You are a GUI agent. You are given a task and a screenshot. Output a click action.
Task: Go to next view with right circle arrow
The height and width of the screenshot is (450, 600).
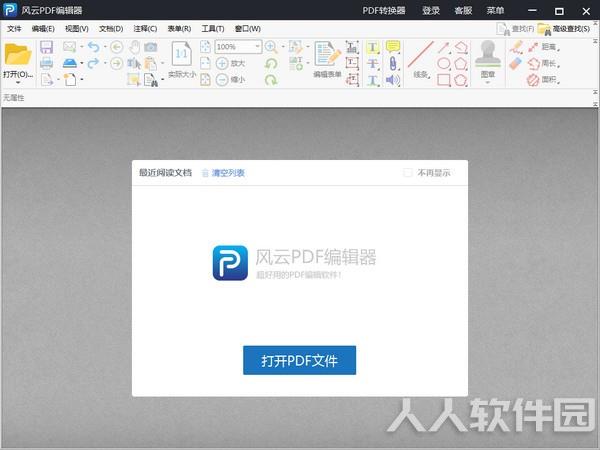pos(117,63)
